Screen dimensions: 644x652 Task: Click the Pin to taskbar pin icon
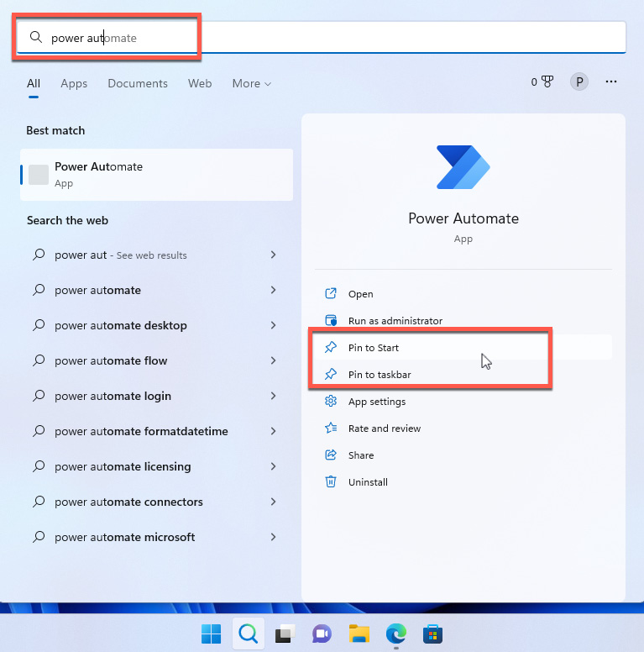pyautogui.click(x=331, y=374)
